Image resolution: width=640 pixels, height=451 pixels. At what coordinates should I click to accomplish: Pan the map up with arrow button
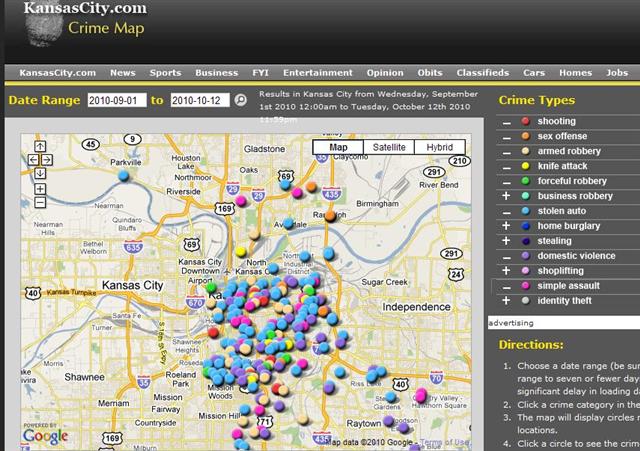[x=40, y=146]
